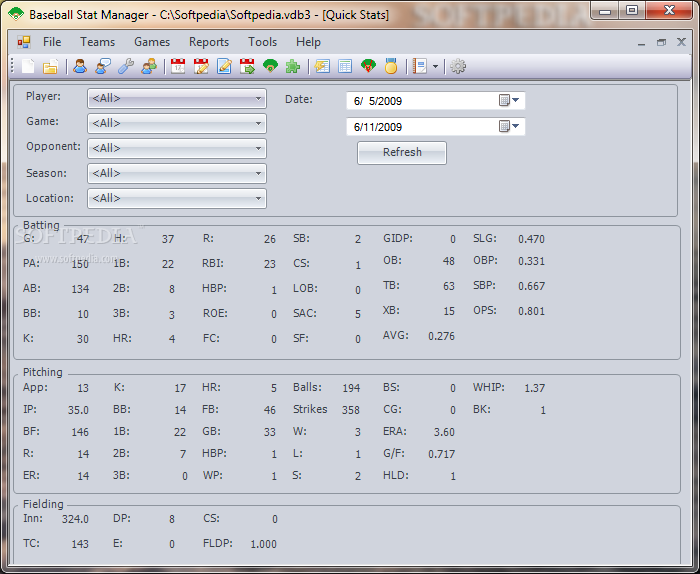Click the batting AB value 134
The image size is (700, 574).
pos(80,289)
